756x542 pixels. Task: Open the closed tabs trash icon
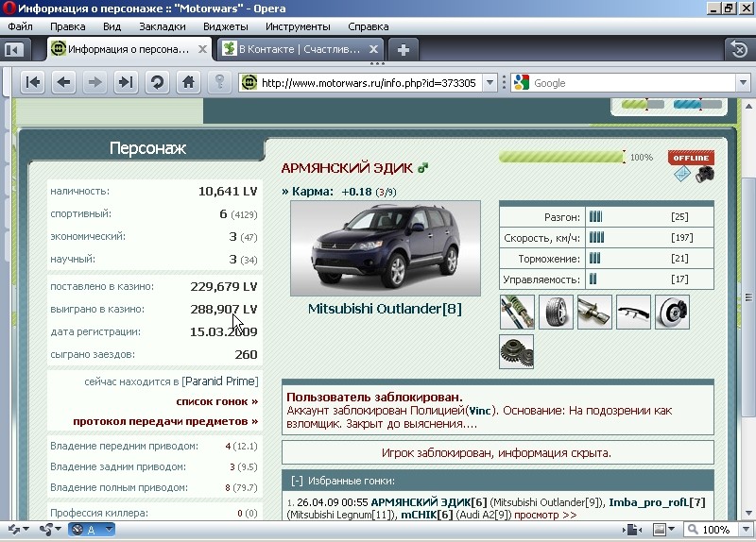(739, 49)
